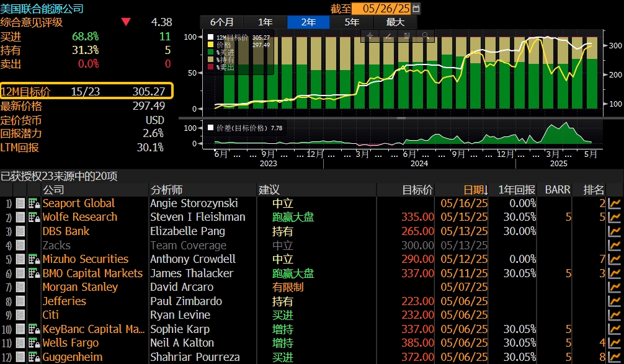624x364 pixels.
Task: Open the trend chart icon for Seaport Global
Action: 615,203
